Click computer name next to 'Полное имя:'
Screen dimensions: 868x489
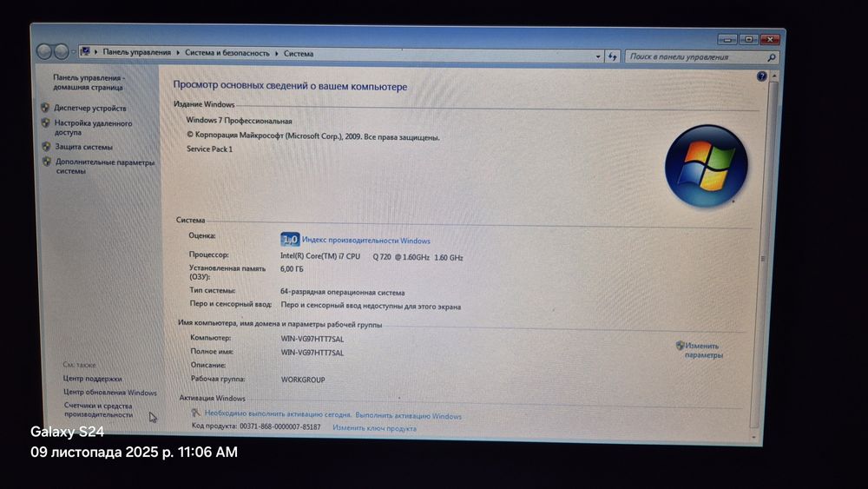(312, 353)
